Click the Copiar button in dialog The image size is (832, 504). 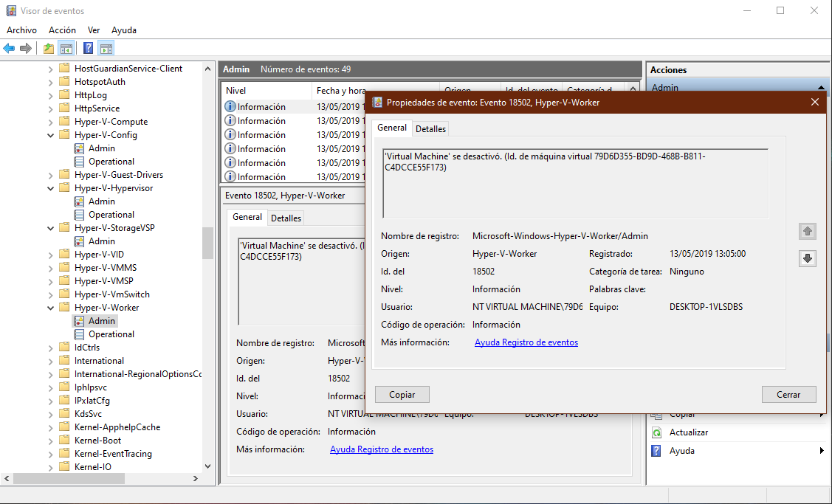point(402,395)
